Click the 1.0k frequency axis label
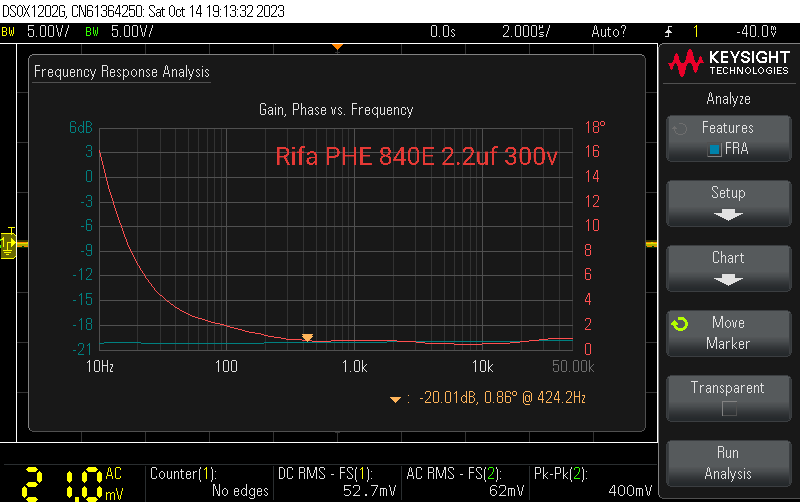 tap(354, 366)
